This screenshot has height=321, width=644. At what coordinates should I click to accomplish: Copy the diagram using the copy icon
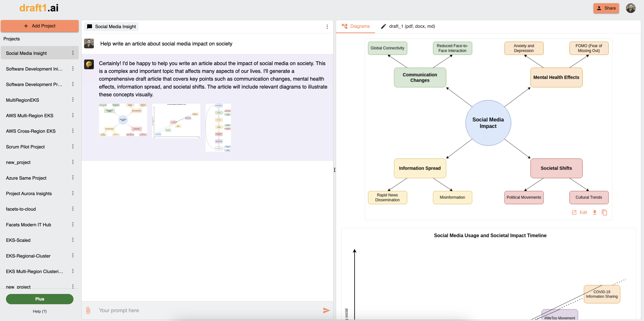(x=604, y=212)
